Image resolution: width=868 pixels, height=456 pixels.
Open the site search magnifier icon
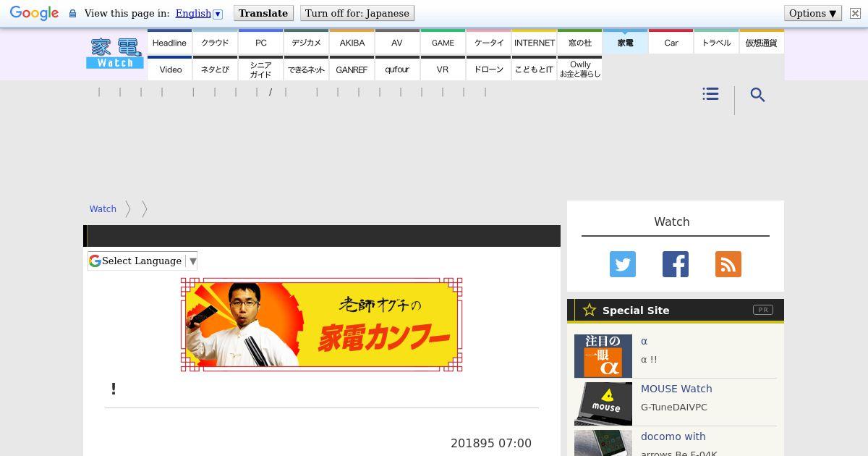click(x=757, y=95)
